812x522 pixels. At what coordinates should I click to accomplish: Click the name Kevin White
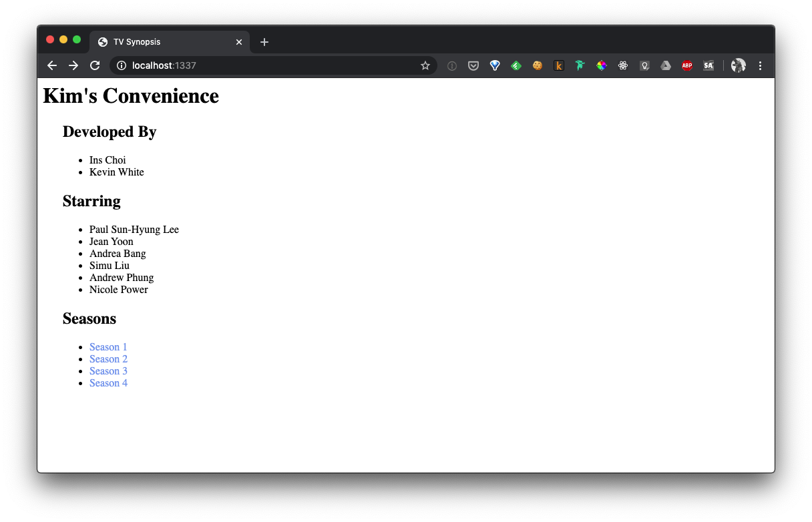[117, 172]
